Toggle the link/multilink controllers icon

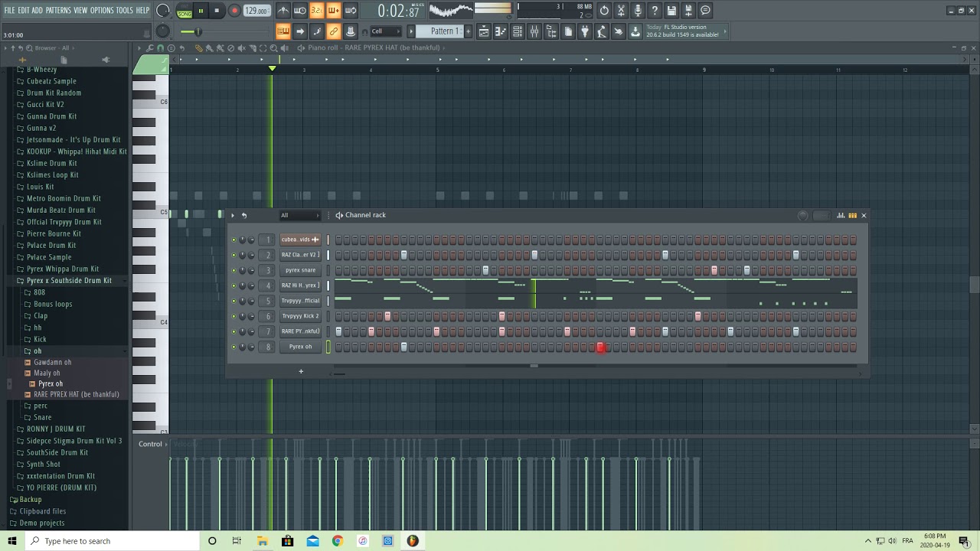tap(334, 31)
